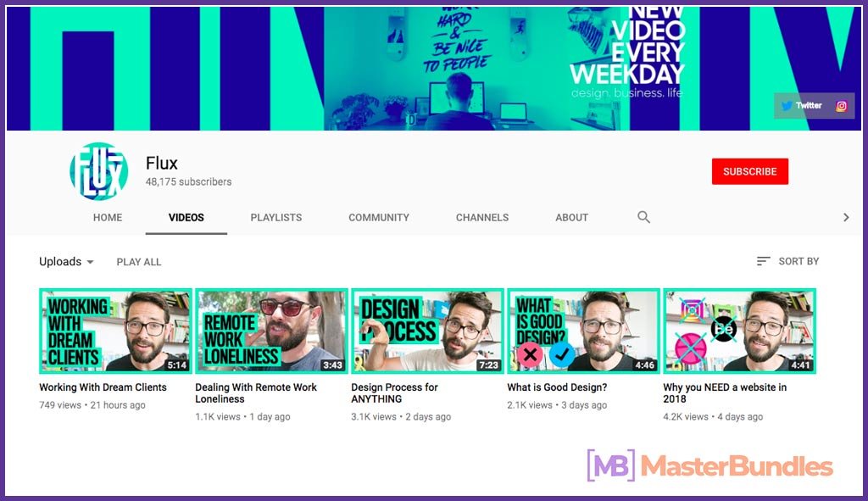Click the 7:23 duration badge
The width and height of the screenshot is (868, 501).
[489, 365]
